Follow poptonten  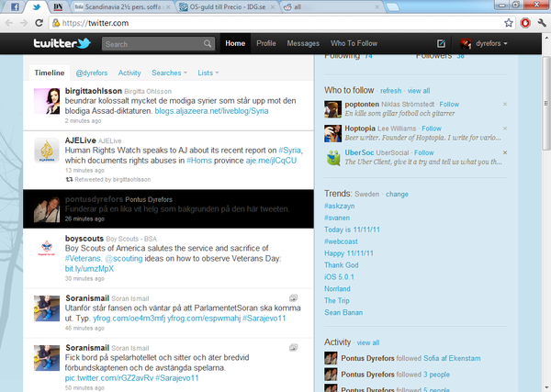(449, 105)
